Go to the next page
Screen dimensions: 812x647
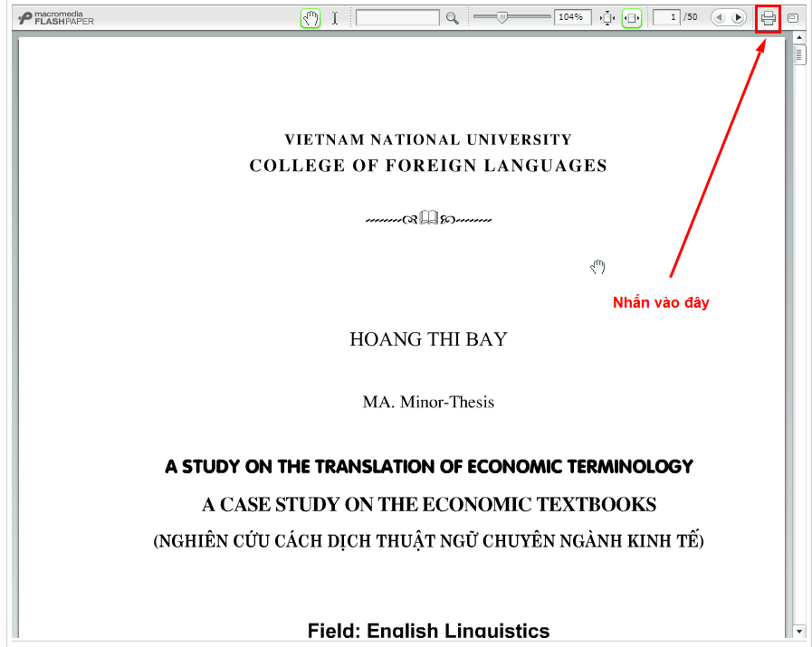(x=737, y=16)
